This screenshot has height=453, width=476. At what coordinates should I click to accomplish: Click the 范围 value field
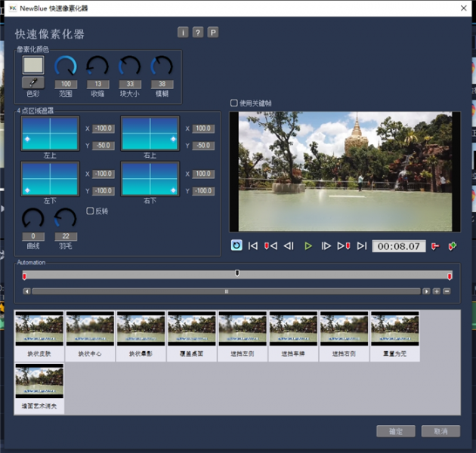[65, 84]
